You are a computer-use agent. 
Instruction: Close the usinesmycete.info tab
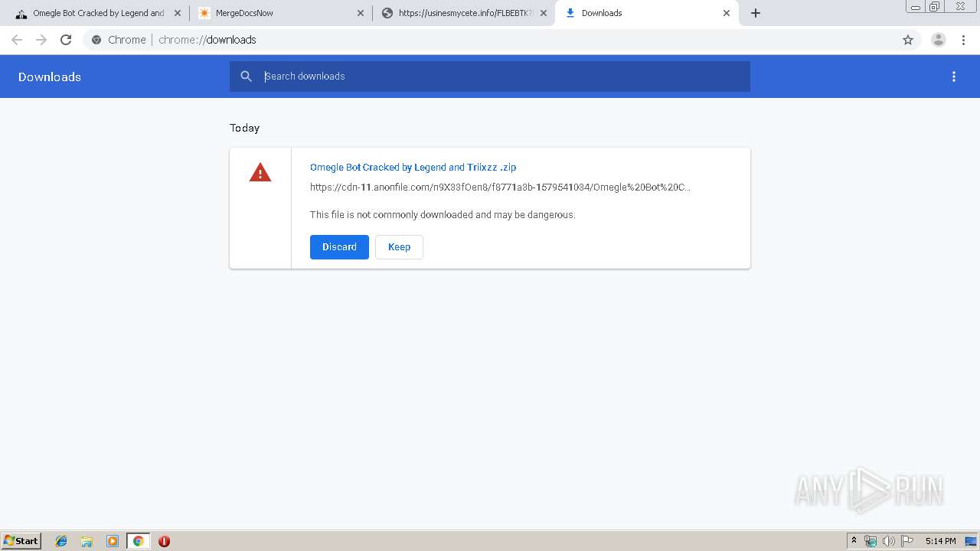(544, 13)
